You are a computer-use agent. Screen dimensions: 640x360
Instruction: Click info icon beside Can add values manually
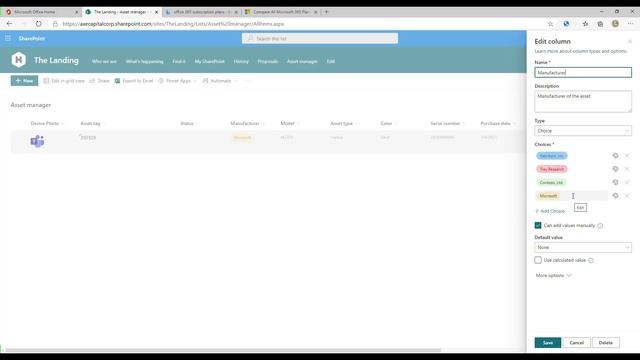(x=600, y=226)
